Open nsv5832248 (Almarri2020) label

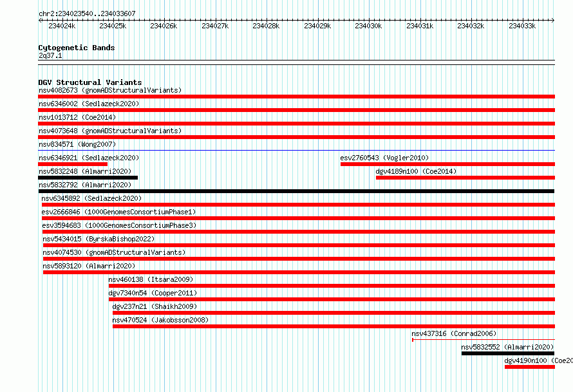[x=85, y=171]
